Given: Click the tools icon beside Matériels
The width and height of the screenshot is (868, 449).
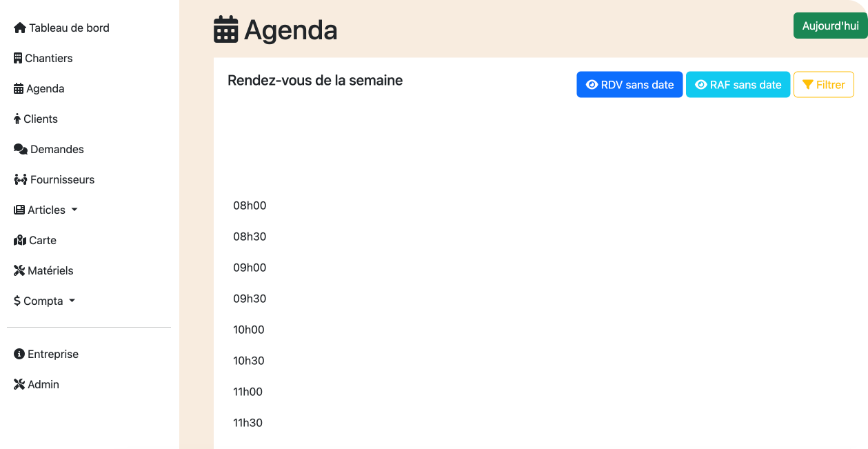Looking at the screenshot, I should (x=19, y=271).
